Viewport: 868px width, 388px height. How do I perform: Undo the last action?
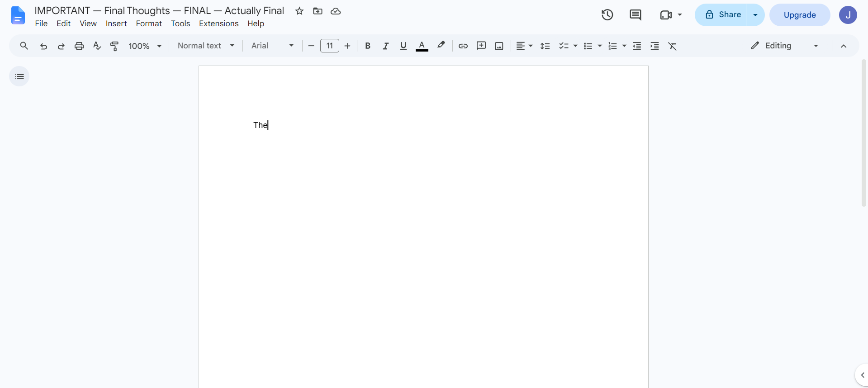(43, 46)
